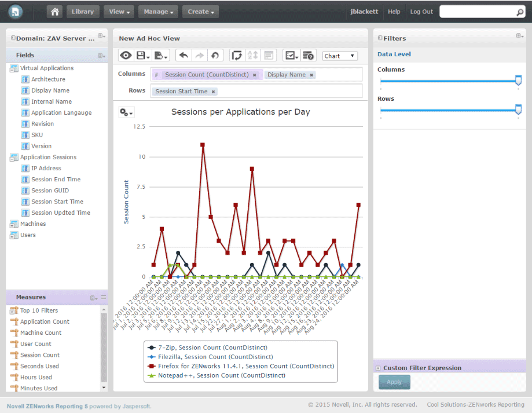Select the Application Langauge field
This screenshot has height=413, width=532.
(61, 113)
